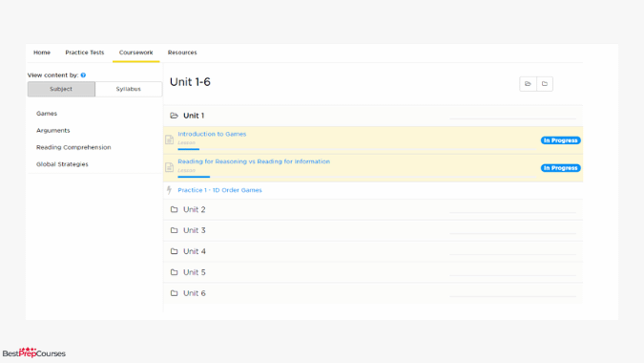Click the folder icon for Unit 4
Screen dimensions: 644x363
coord(175,251)
